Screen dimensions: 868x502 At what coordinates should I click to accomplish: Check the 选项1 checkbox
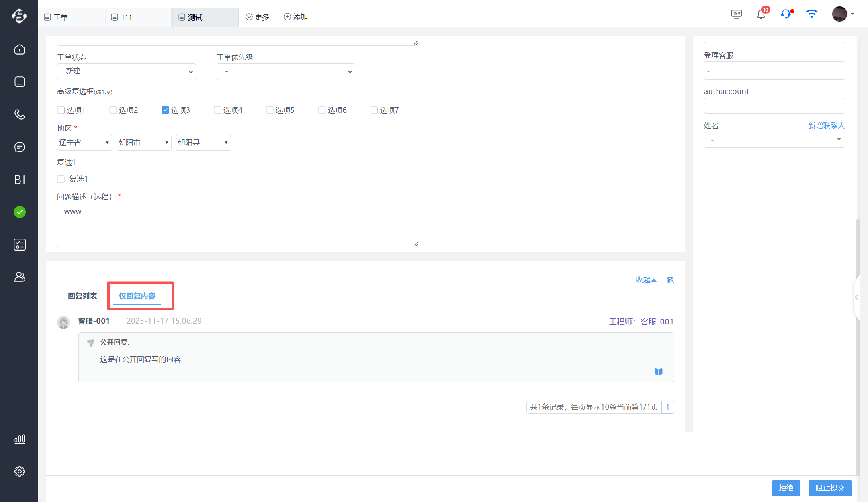tap(61, 110)
